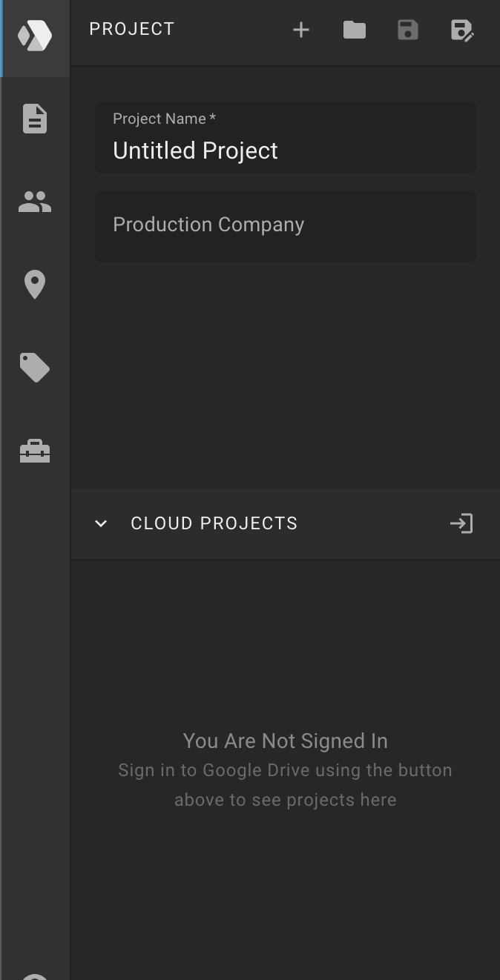Viewport: 500px width, 980px height.
Task: Select the 'You Are Not Signed In' message
Action: click(x=286, y=741)
